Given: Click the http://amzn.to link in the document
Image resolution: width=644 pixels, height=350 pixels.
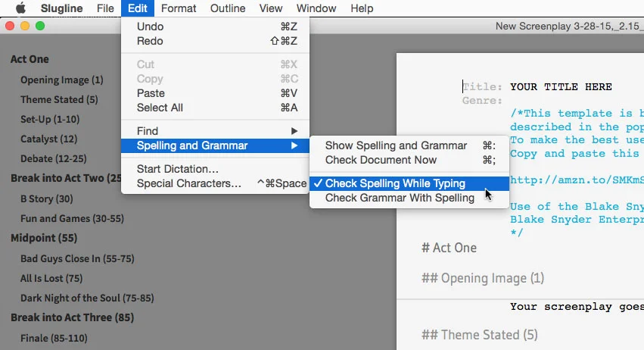Looking at the screenshot, I should pyautogui.click(x=577, y=180).
